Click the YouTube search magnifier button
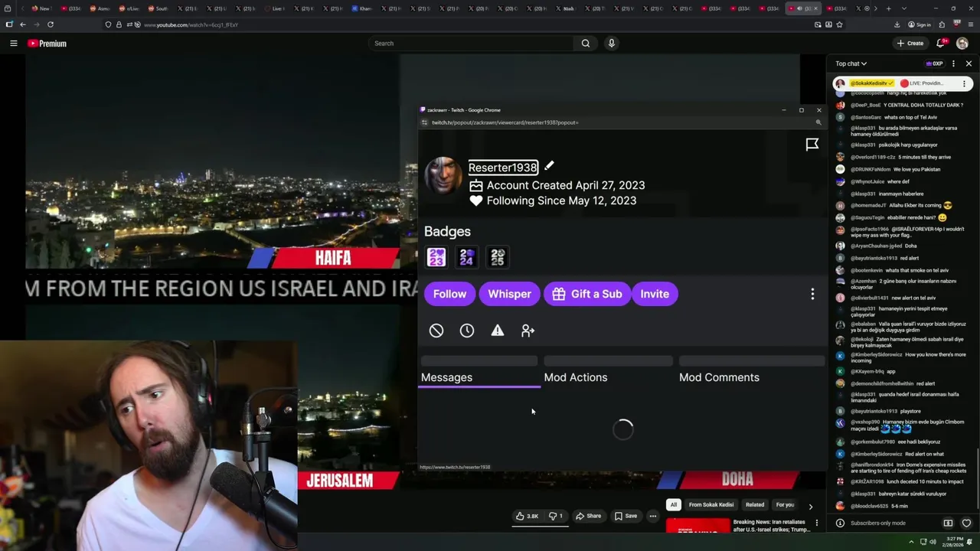Screen dimensions: 980x551 (x=586, y=44)
